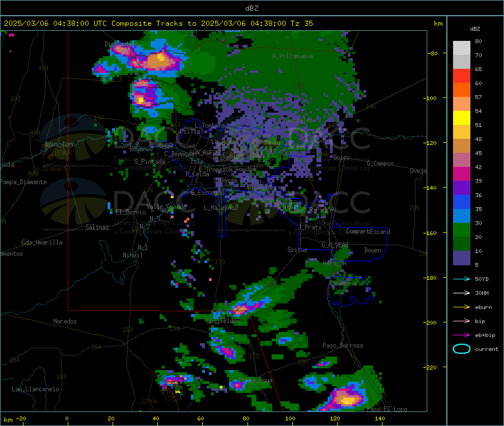Click the J_Prats map label
504x426 pixels.
[310, 227]
